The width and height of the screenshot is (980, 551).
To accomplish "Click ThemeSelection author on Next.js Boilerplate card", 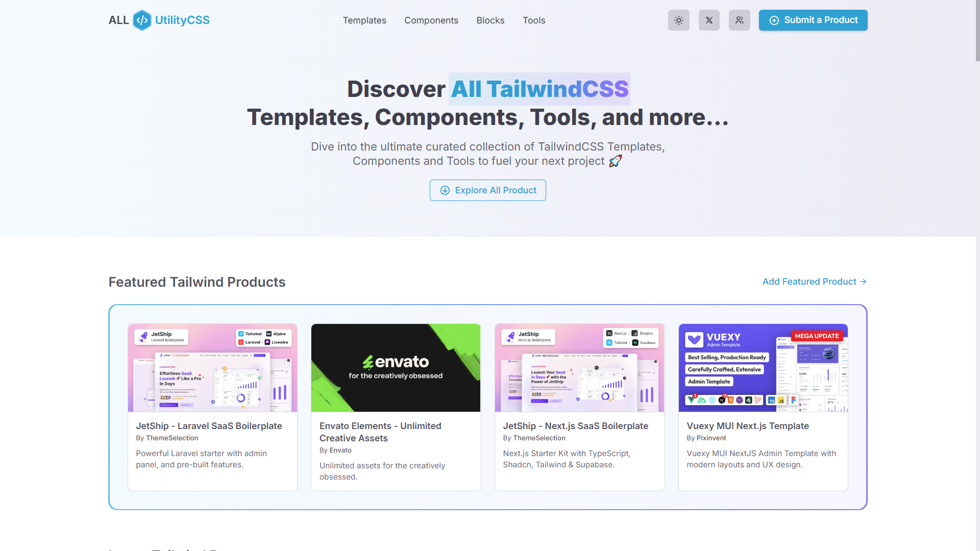I will click(540, 438).
